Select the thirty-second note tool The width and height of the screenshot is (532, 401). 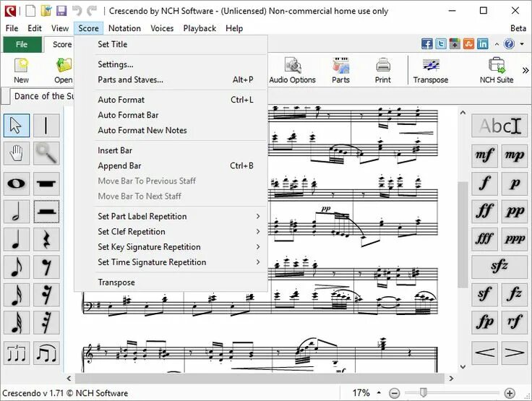[17, 323]
